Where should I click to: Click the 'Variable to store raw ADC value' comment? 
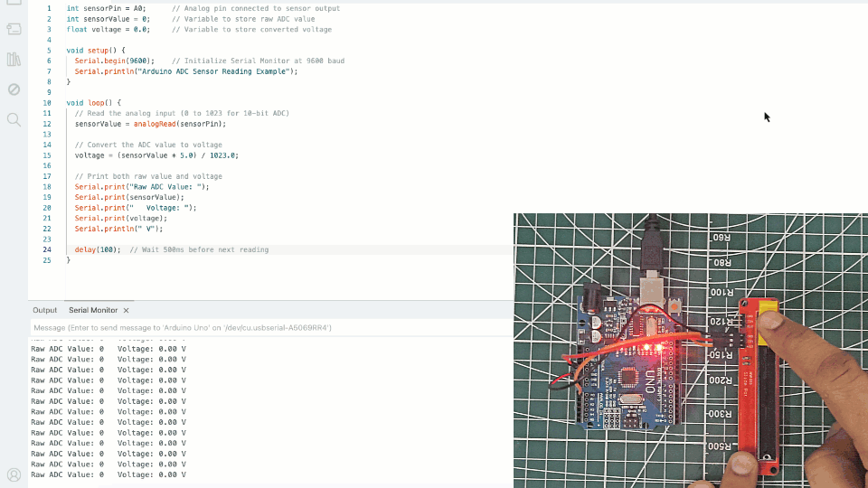[243, 19]
